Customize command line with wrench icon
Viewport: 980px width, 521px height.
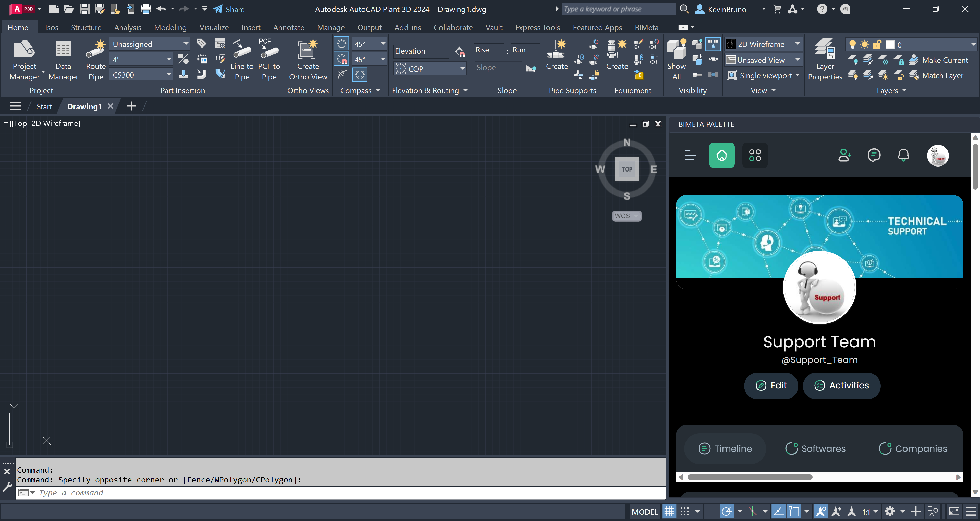[x=7, y=487]
